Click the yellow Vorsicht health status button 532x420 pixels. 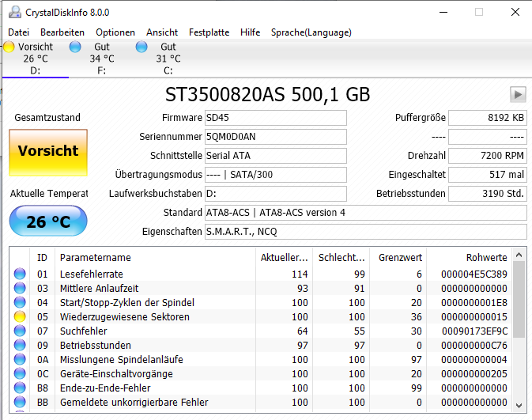pos(48,153)
